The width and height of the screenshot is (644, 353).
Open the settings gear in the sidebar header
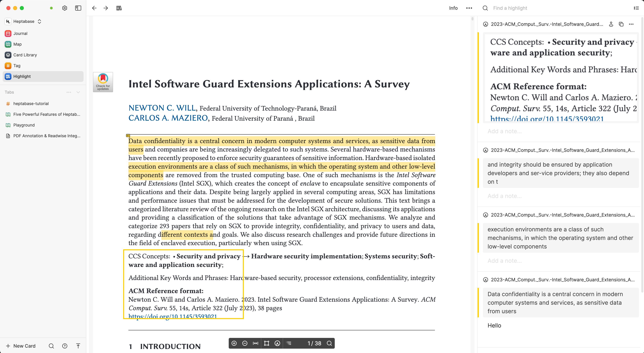click(x=64, y=8)
